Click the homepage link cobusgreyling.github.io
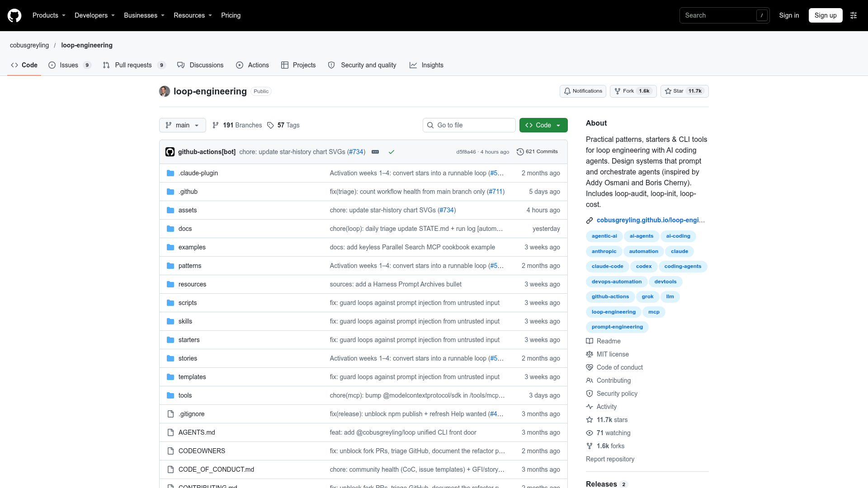This screenshot has width=868, height=488. 651,220
